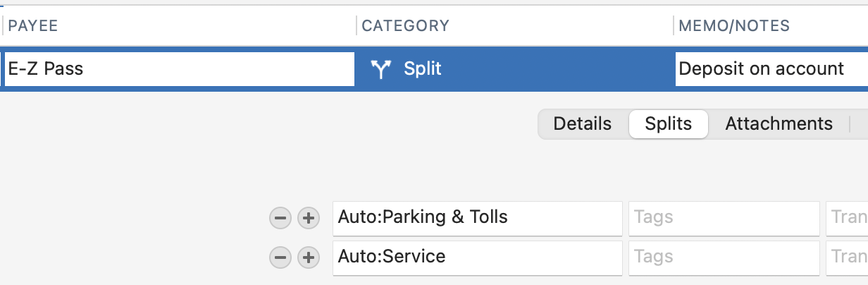This screenshot has height=285, width=868.
Task: Click the Tran field in the Auto:Service row
Action: click(x=847, y=257)
